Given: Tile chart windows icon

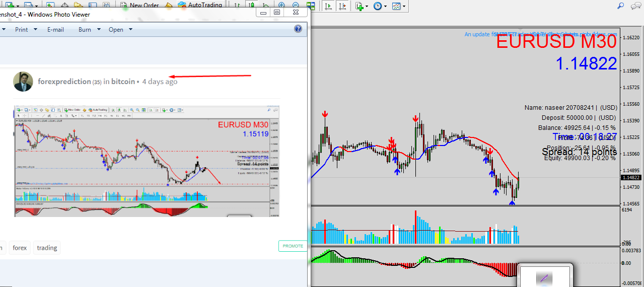Looking at the screenshot, I should click(311, 6).
